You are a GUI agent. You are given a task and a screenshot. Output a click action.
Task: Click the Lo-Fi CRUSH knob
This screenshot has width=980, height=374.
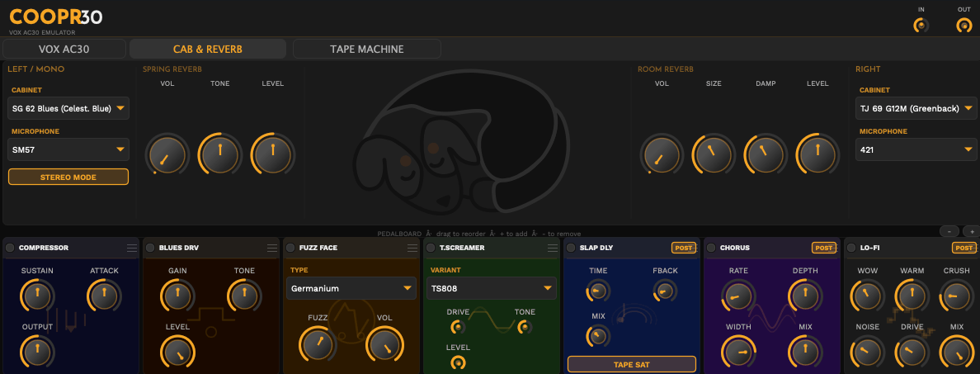click(x=956, y=296)
